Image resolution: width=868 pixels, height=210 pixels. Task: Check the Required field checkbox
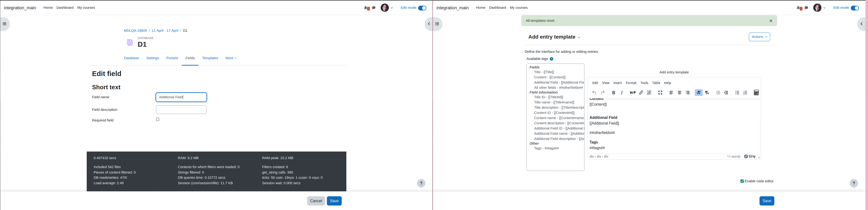click(158, 119)
